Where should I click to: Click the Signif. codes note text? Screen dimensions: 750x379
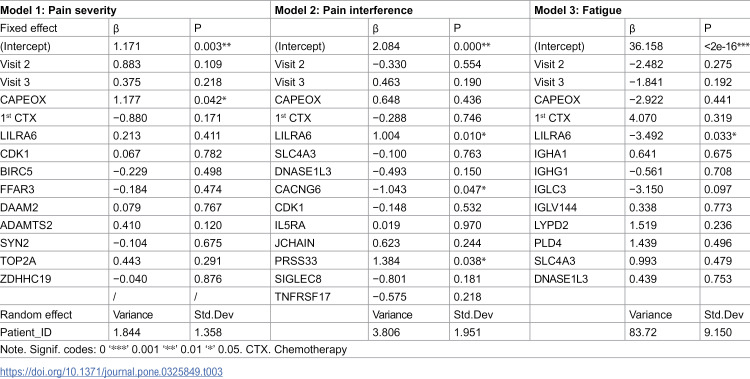[x=174, y=350]
